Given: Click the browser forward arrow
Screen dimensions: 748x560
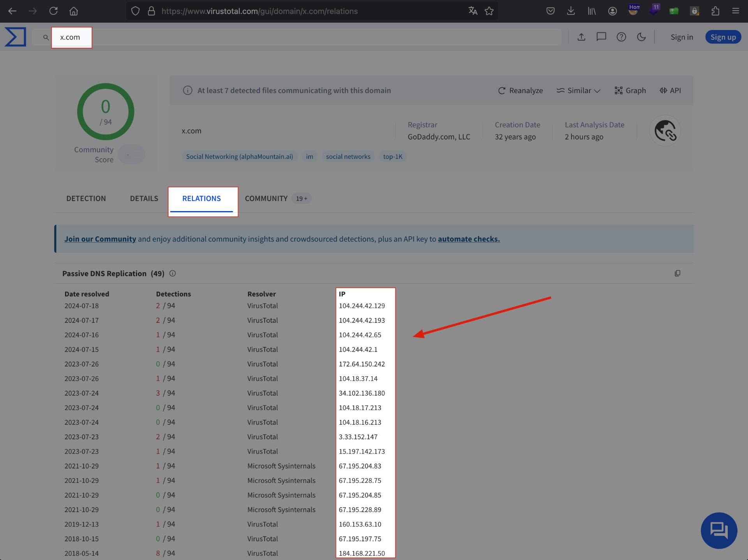Looking at the screenshot, I should 33,11.
